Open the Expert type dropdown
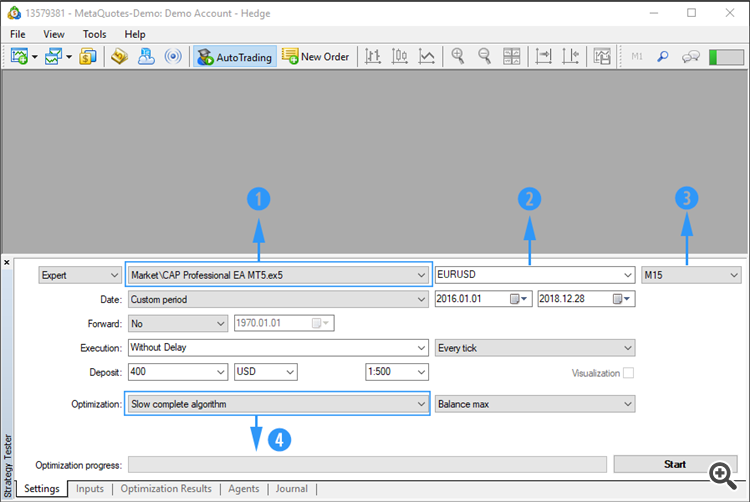 click(x=79, y=275)
